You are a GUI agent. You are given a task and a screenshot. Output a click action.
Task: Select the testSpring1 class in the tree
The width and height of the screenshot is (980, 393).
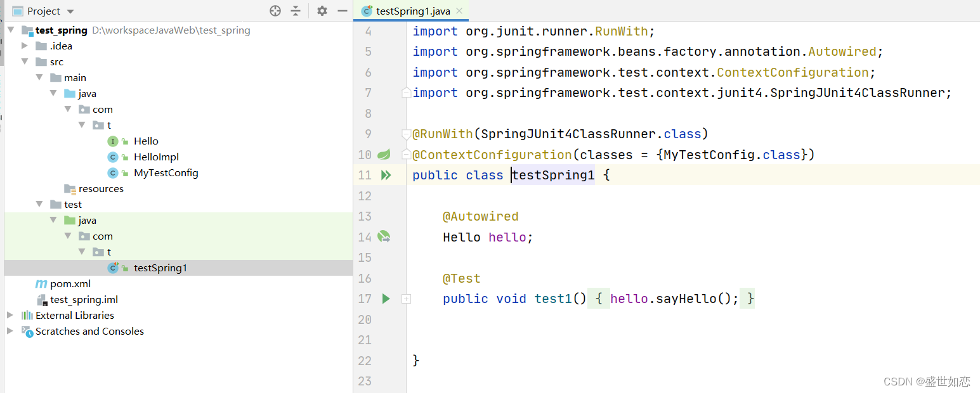160,267
